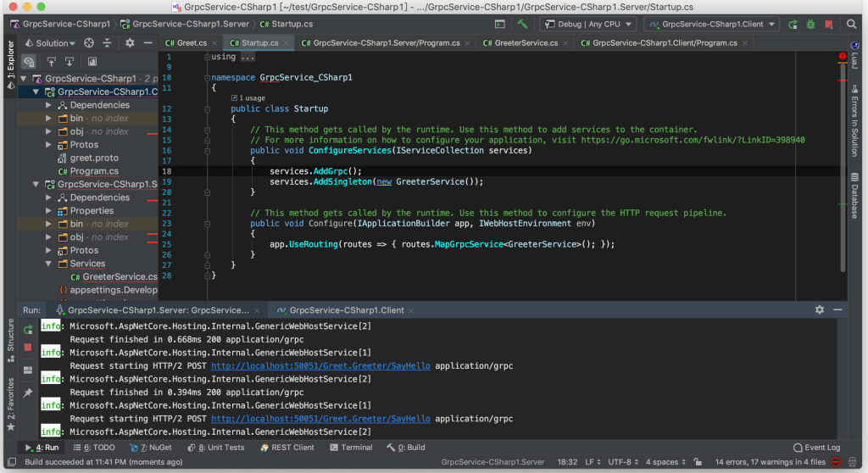The width and height of the screenshot is (868, 473).
Task: Hide the Explorer panel with minus icon
Action: (147, 42)
